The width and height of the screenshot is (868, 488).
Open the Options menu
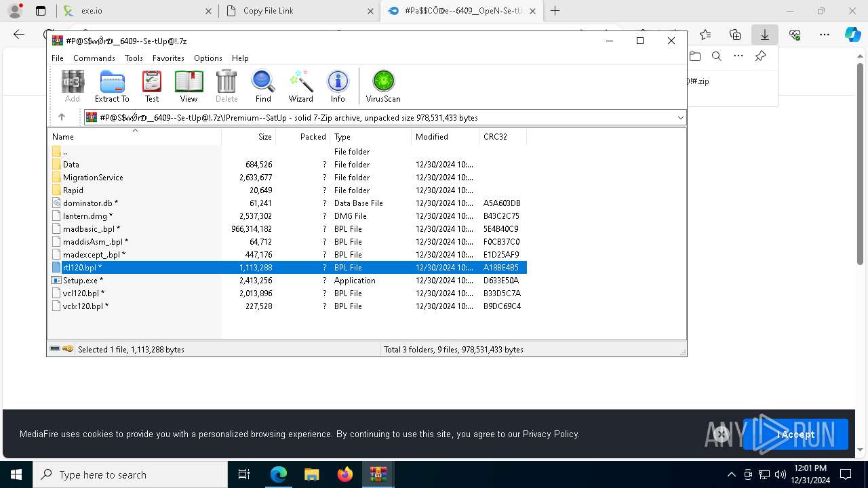pos(208,58)
